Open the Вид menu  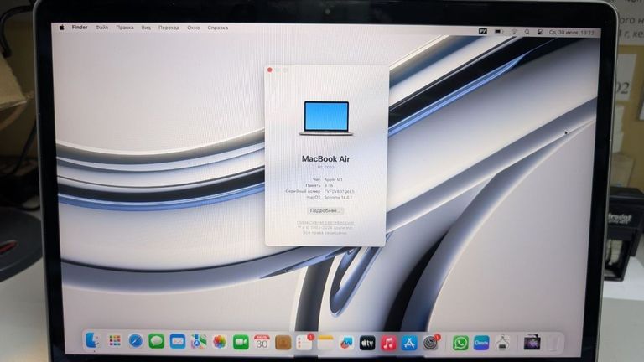[146, 28]
